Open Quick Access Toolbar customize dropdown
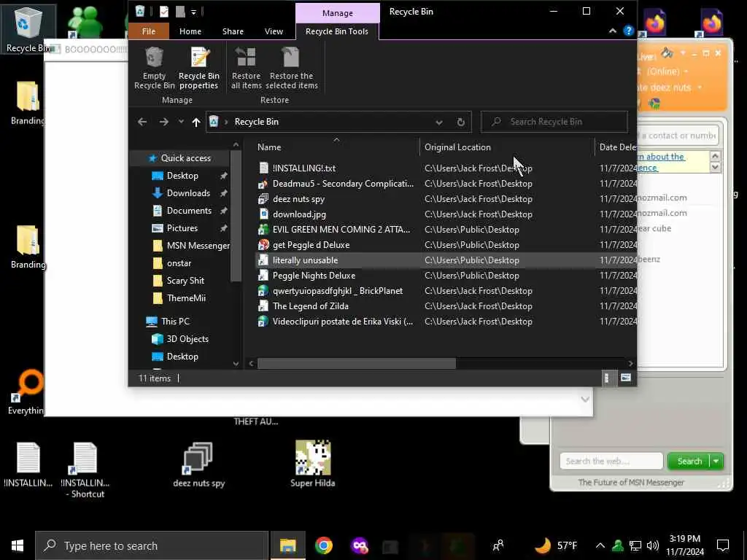 tap(193, 12)
